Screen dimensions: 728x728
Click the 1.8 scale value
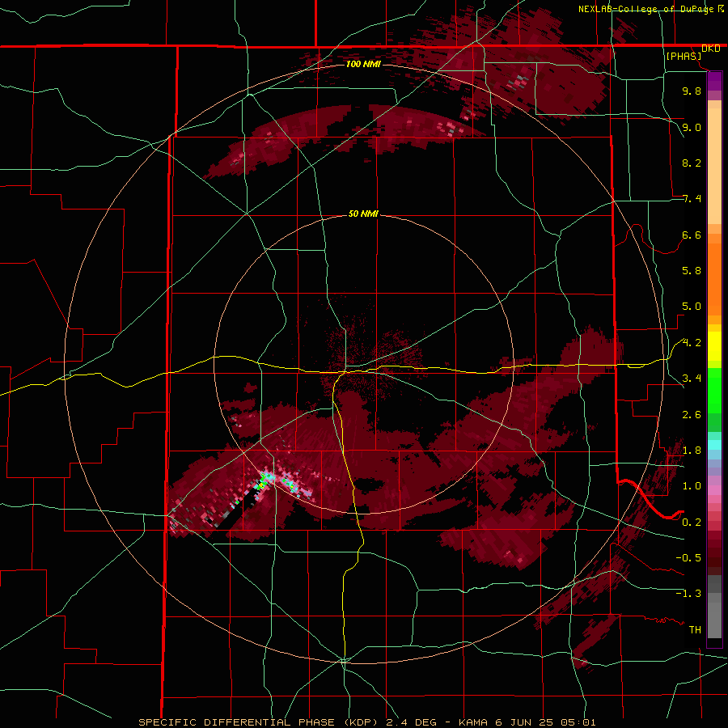[692, 451]
